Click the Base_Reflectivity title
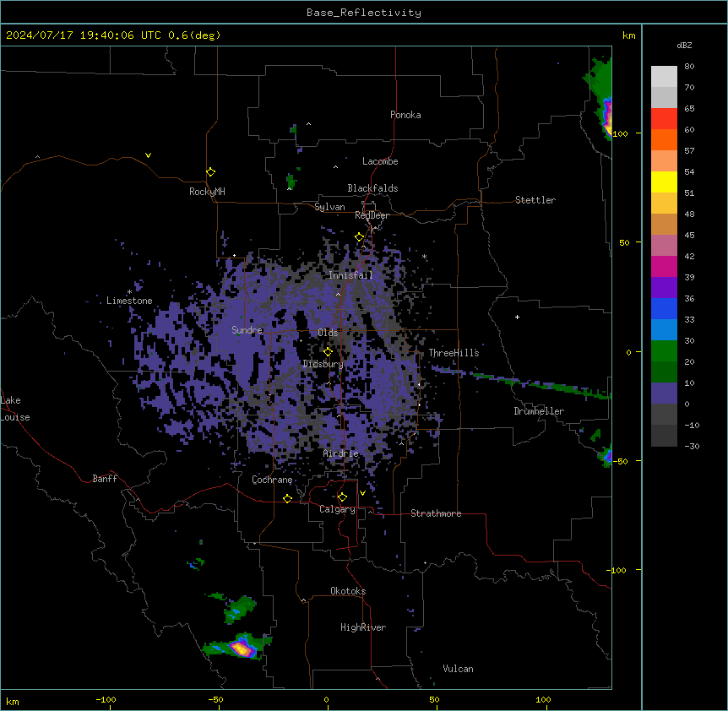Image resolution: width=728 pixels, height=711 pixels. [x=364, y=13]
